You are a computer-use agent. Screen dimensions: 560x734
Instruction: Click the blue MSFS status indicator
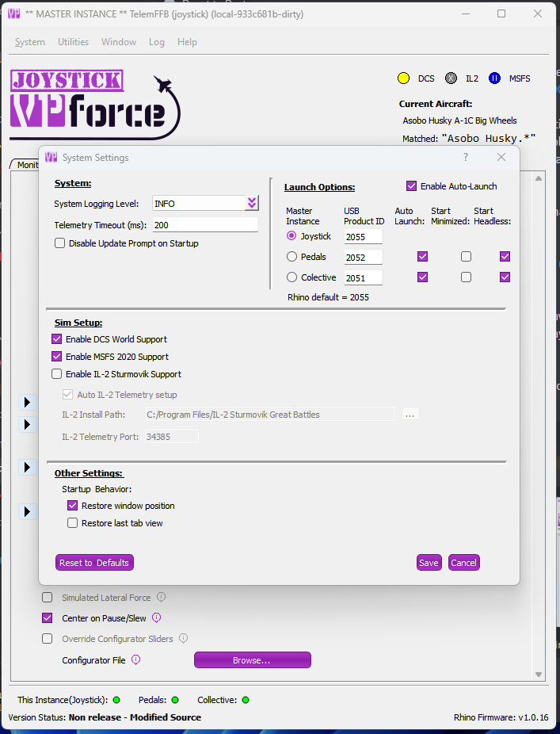[x=494, y=78]
